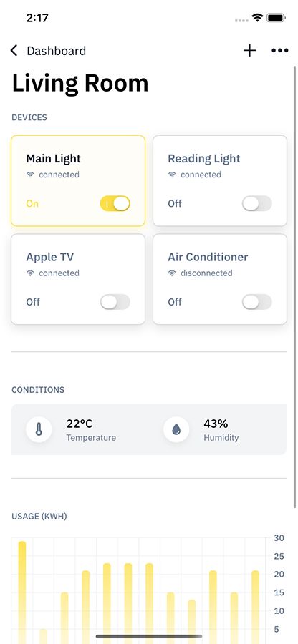
Task: Turn on the Air Conditioner toggle
Action: 257,302
